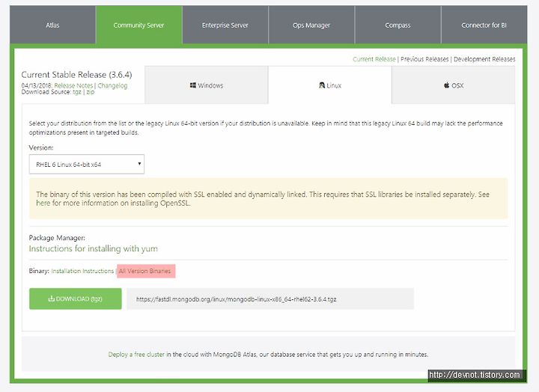539x392 pixels.
Task: Open Previous Releases link
Action: coord(424,59)
